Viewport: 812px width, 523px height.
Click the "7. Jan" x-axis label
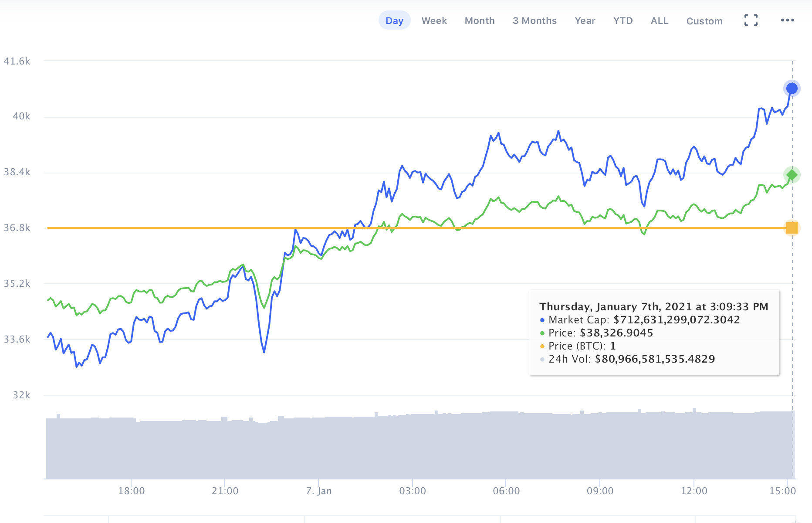pyautogui.click(x=318, y=491)
